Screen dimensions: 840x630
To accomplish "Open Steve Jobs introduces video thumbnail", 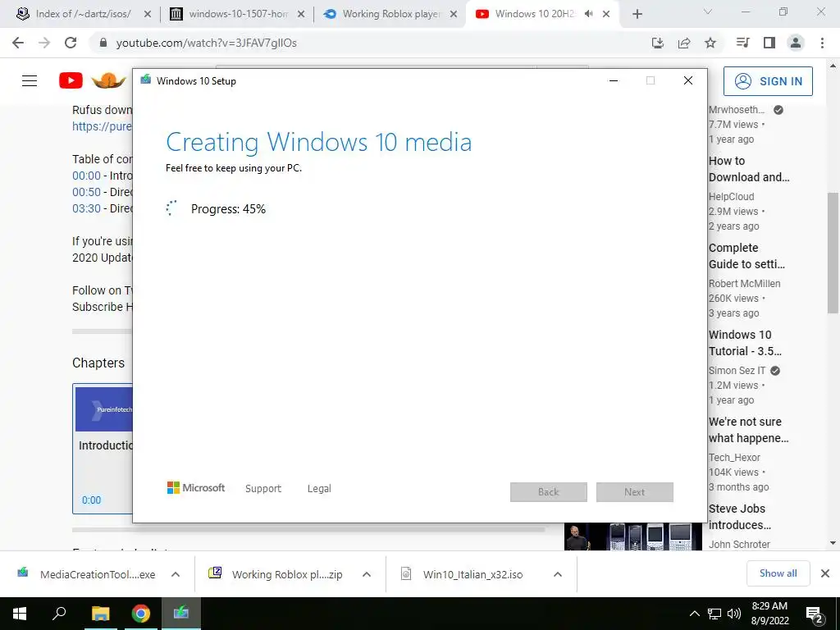I will 632,536.
